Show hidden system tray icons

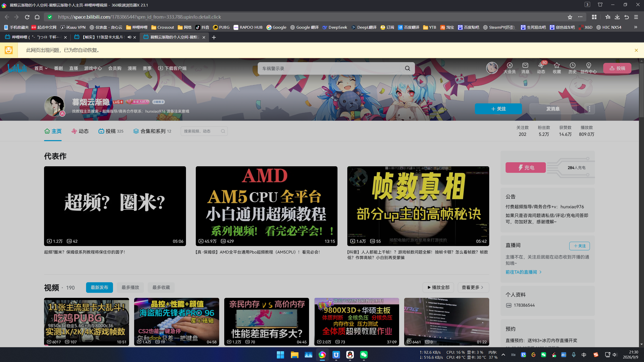[x=503, y=355]
